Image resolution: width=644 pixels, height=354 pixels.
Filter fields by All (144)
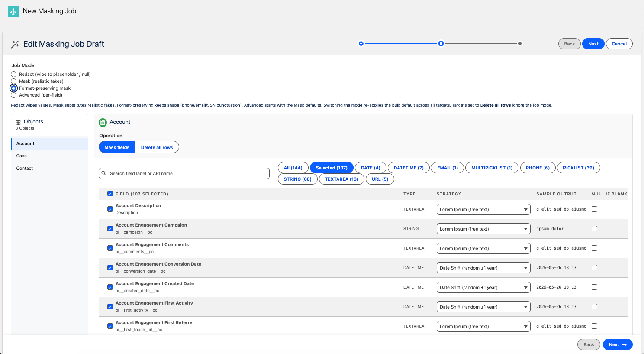(293, 168)
